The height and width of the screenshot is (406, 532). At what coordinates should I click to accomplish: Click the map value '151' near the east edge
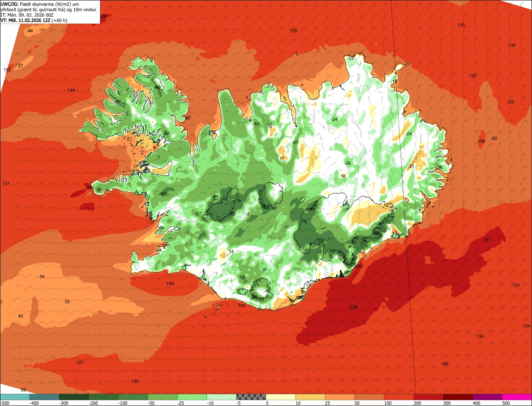pos(516,285)
